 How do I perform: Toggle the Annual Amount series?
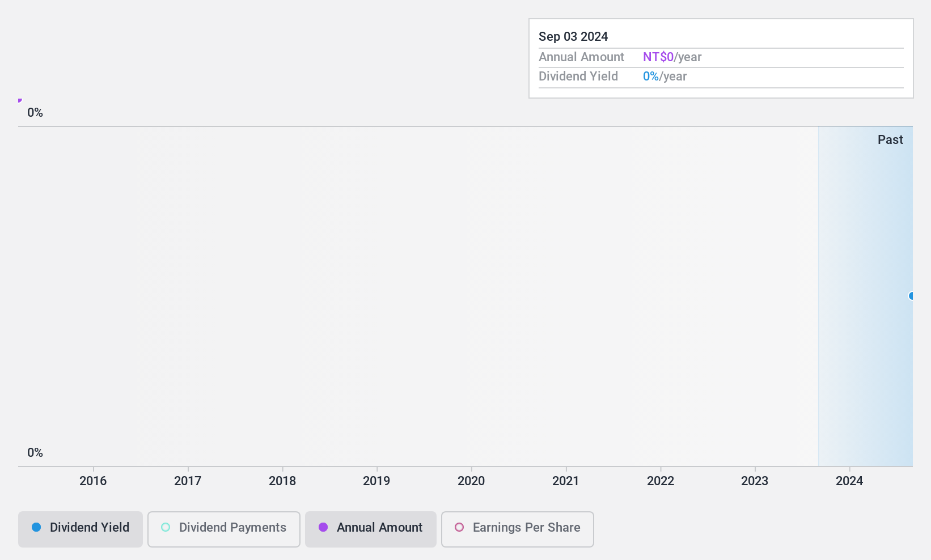pyautogui.click(x=371, y=529)
